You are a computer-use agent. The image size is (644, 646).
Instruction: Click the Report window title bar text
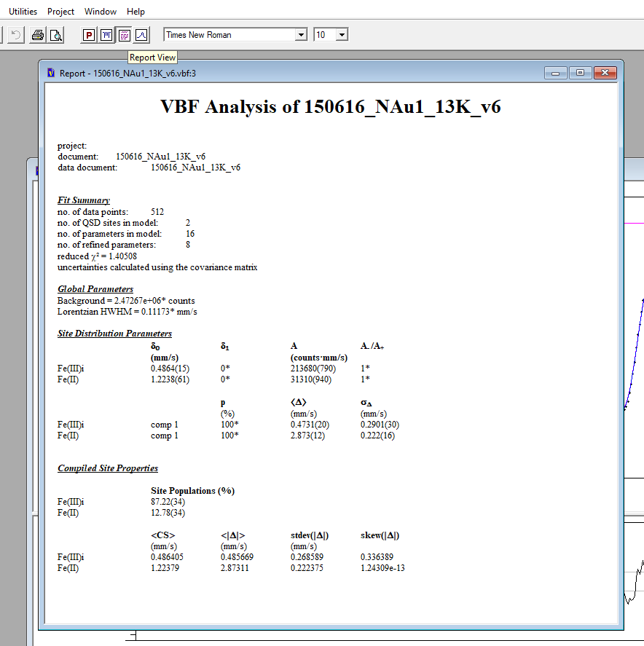point(127,74)
